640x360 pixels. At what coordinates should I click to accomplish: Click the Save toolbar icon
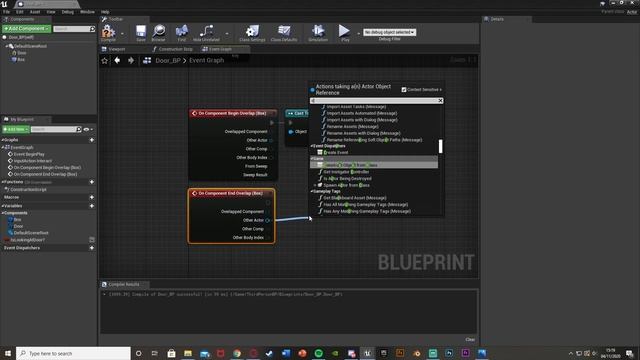pos(141,31)
